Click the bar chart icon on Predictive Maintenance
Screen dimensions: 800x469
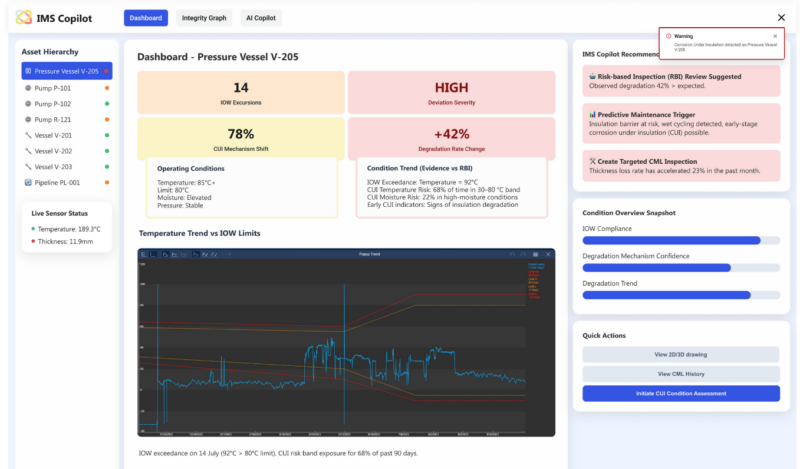tap(592, 114)
